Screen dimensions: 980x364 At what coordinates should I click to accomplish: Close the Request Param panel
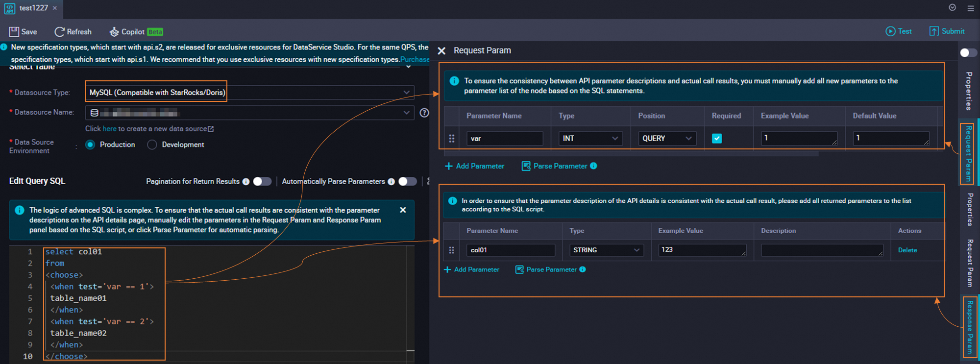[441, 51]
